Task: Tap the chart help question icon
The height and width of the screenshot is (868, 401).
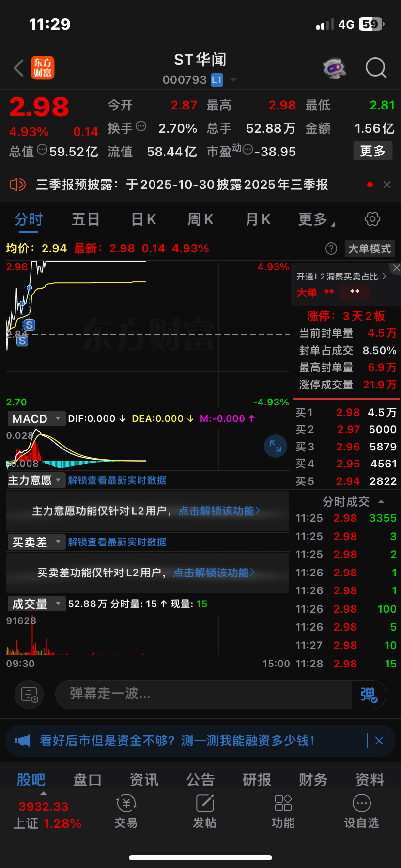Action: [x=331, y=248]
